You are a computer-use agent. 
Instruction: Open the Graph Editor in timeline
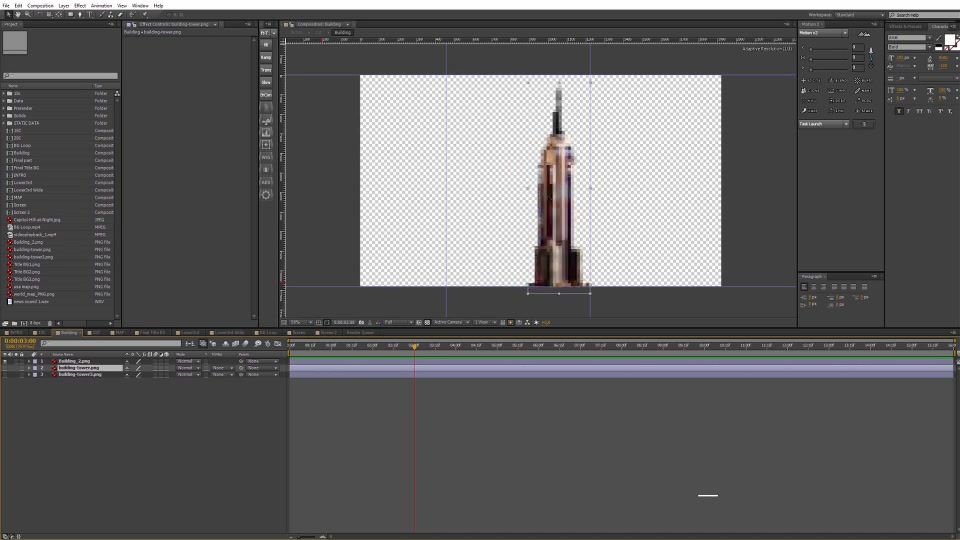tap(278, 343)
